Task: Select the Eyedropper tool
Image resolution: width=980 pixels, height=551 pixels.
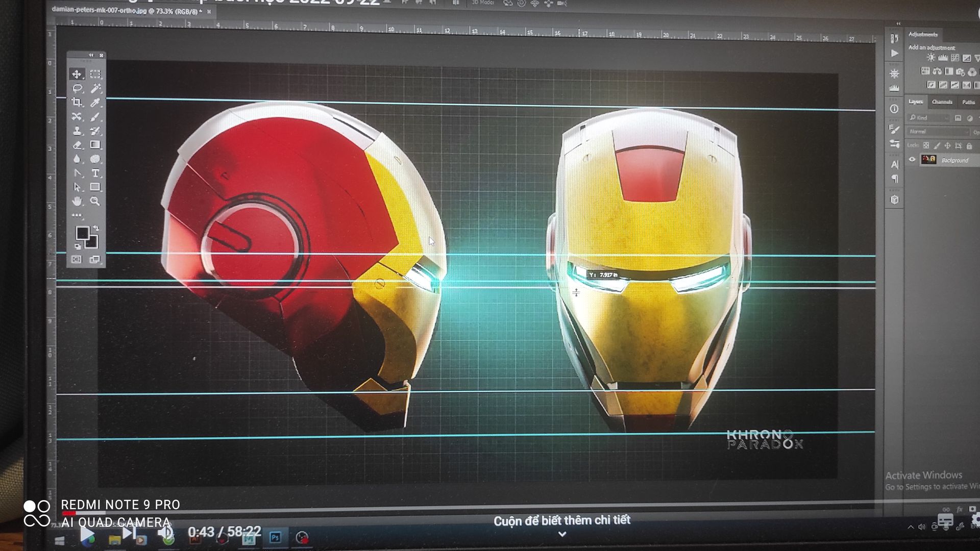Action: (95, 103)
